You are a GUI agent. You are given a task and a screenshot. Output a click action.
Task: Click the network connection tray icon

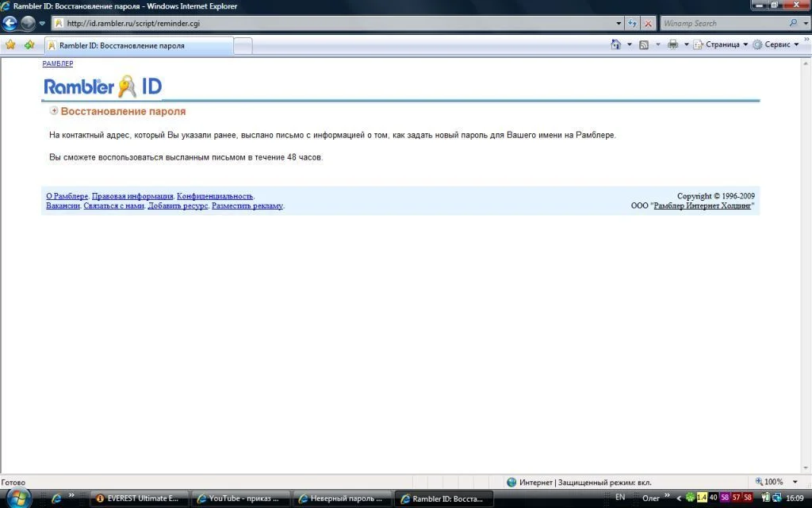776,498
